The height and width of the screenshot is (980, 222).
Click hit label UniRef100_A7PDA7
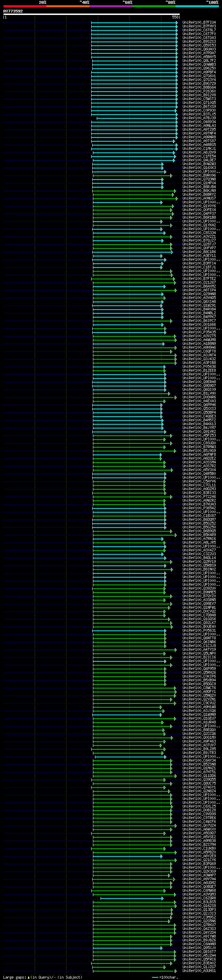[199, 53]
